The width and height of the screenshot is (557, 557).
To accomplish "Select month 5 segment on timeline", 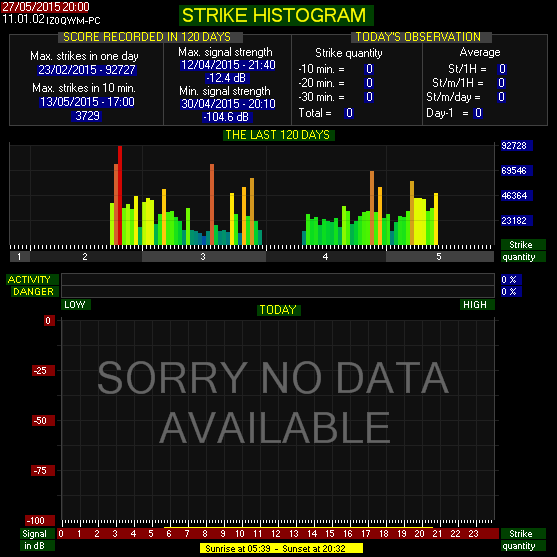I will [x=440, y=256].
